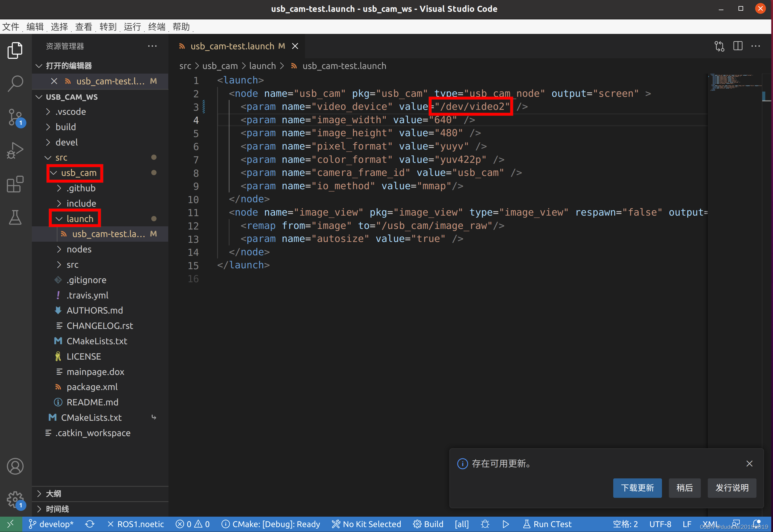The image size is (773, 532).
Task: Change end of line sequence LF
Action: click(x=687, y=524)
